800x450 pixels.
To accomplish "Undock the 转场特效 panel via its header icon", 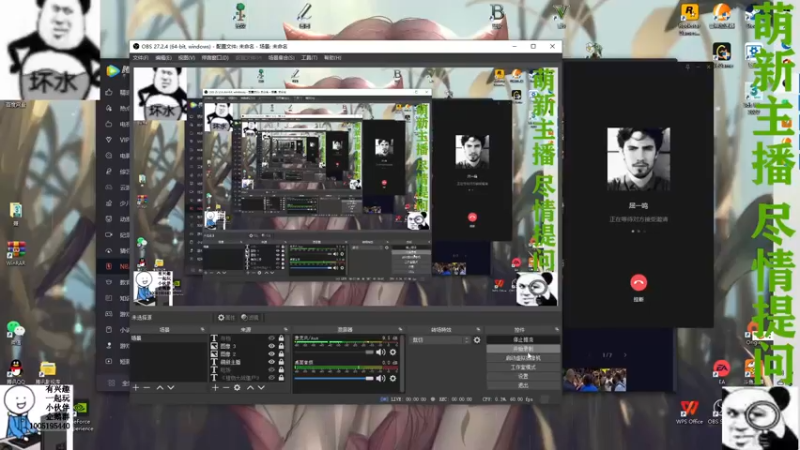I will 478,330.
